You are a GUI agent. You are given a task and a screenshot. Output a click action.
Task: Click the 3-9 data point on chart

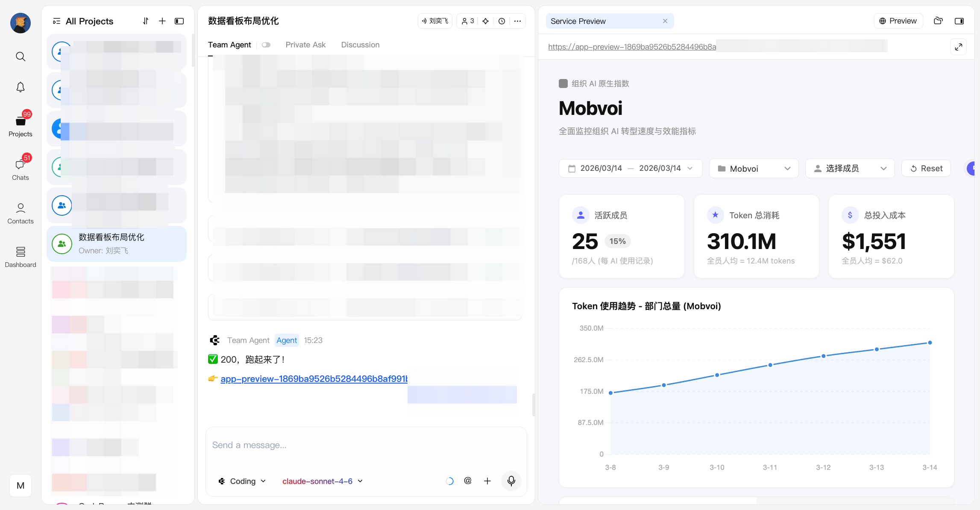664,385
